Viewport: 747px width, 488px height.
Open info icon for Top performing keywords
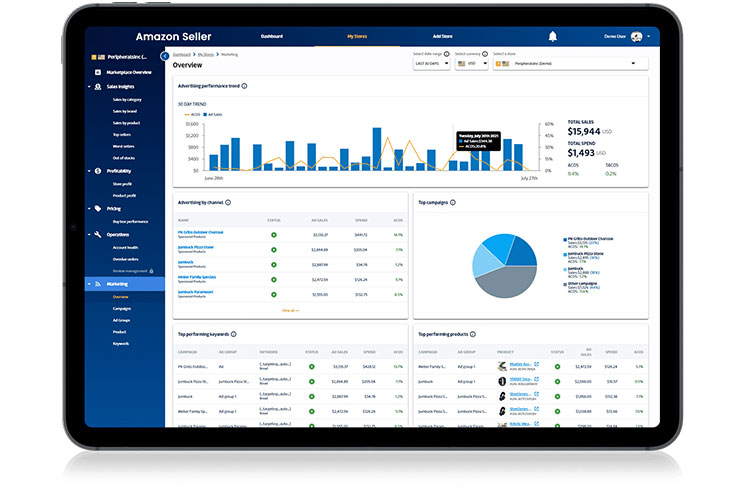233,334
